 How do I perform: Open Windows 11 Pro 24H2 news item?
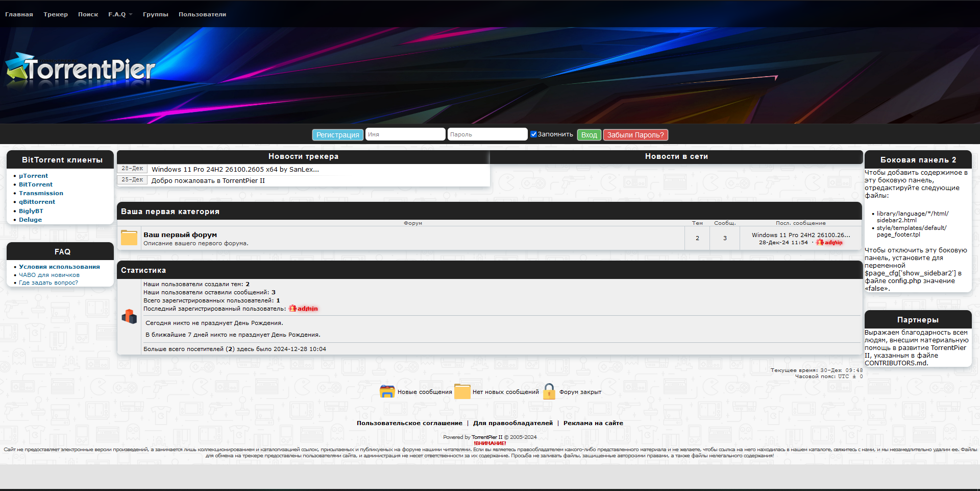235,170
